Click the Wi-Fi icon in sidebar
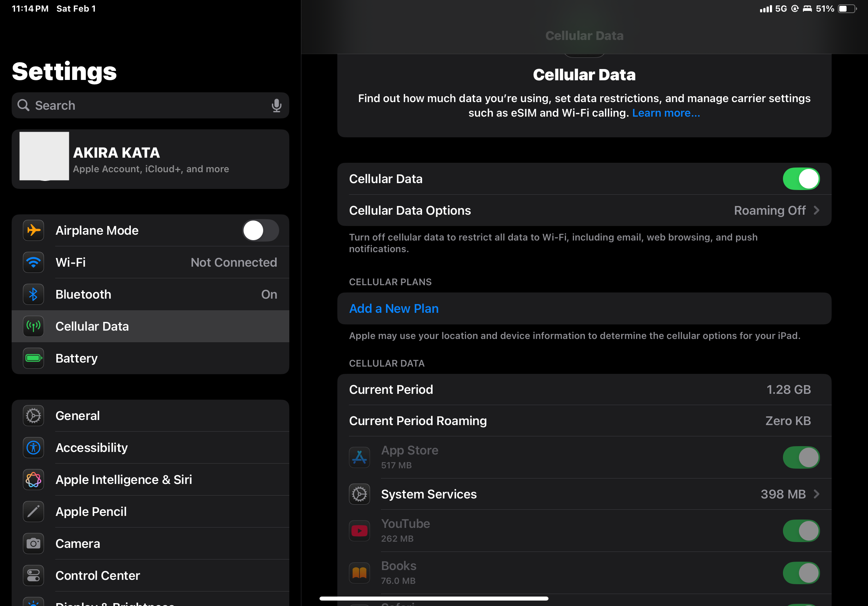 (34, 262)
